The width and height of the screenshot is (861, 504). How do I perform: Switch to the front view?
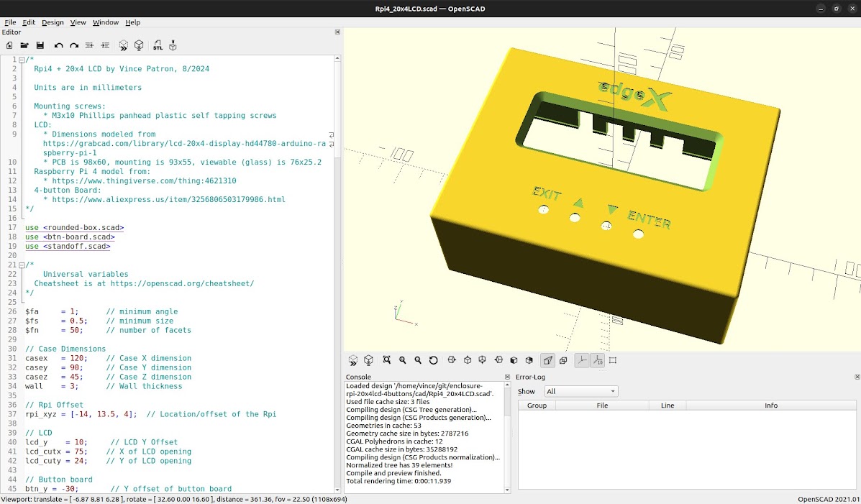pyautogui.click(x=514, y=360)
